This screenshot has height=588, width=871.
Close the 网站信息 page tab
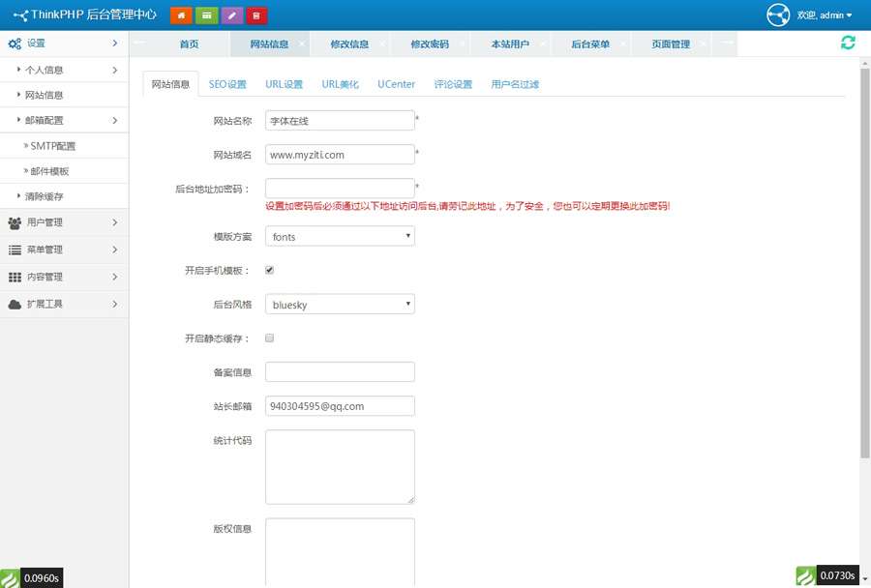coord(301,44)
